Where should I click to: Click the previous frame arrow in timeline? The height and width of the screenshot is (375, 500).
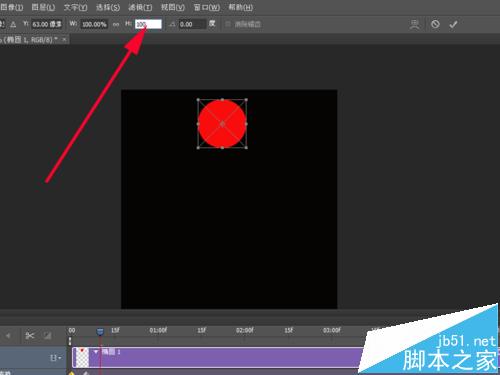(x=8, y=335)
